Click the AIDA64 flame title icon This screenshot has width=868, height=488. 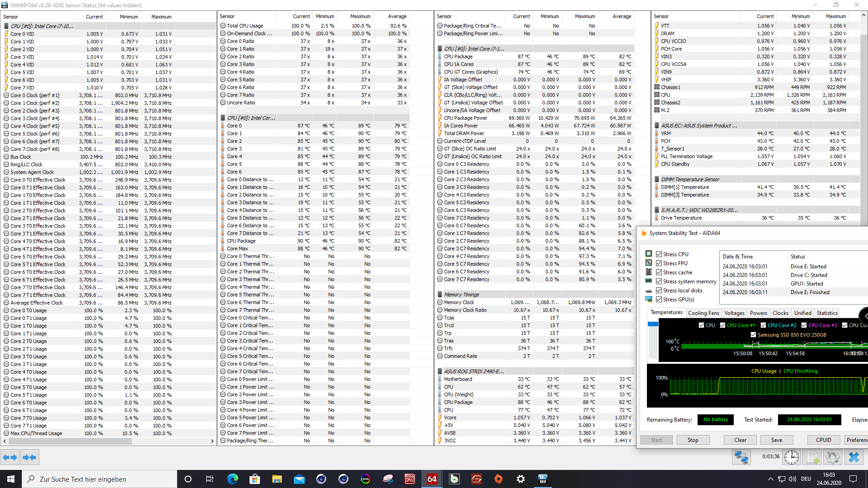644,233
